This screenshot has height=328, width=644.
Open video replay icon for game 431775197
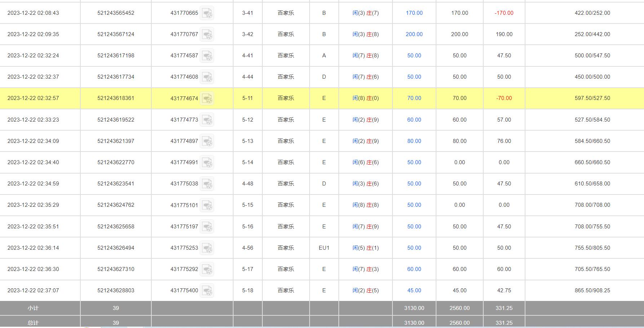click(x=207, y=227)
